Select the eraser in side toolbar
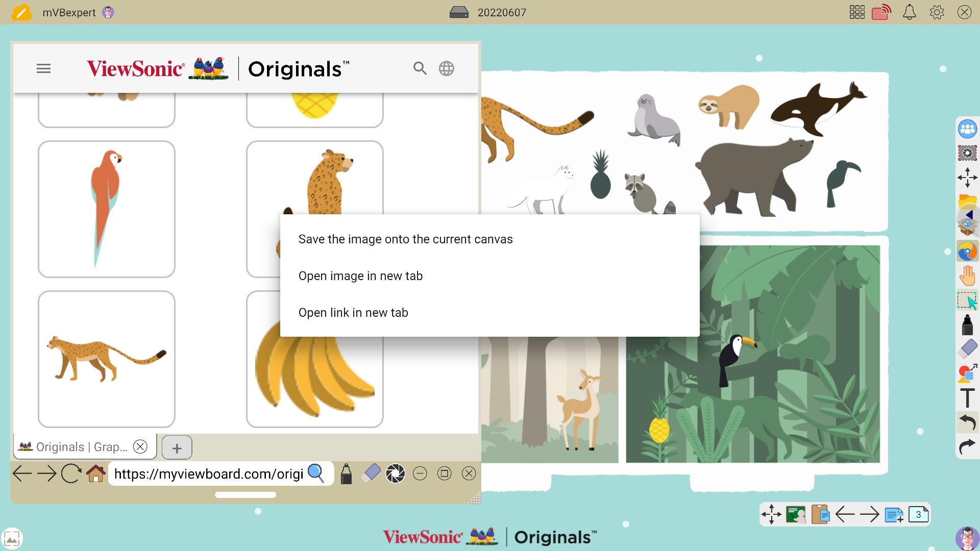The image size is (980, 551). tap(967, 349)
